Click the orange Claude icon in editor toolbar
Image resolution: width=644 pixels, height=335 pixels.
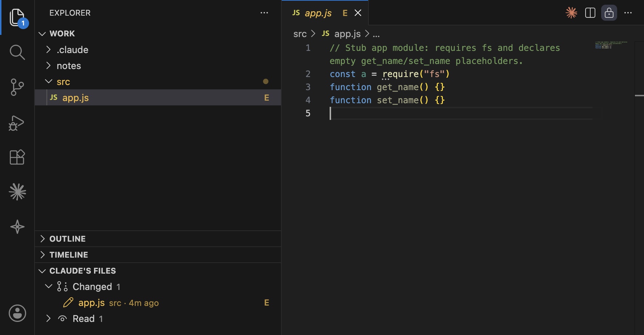pos(571,13)
